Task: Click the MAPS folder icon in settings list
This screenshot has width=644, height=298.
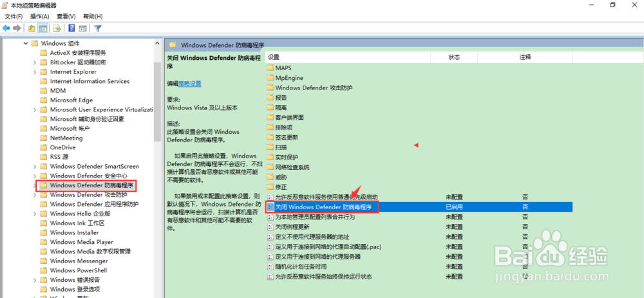Action: tap(270, 68)
